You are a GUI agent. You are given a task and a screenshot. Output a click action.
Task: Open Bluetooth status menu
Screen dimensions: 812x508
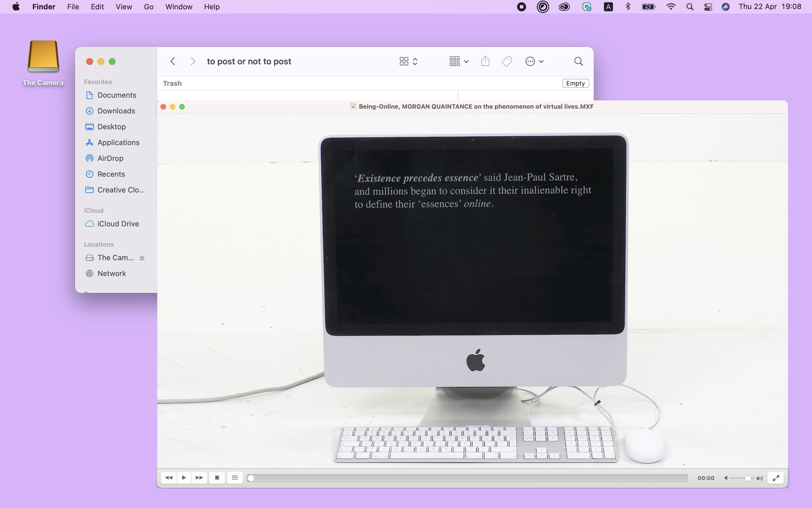(x=628, y=7)
